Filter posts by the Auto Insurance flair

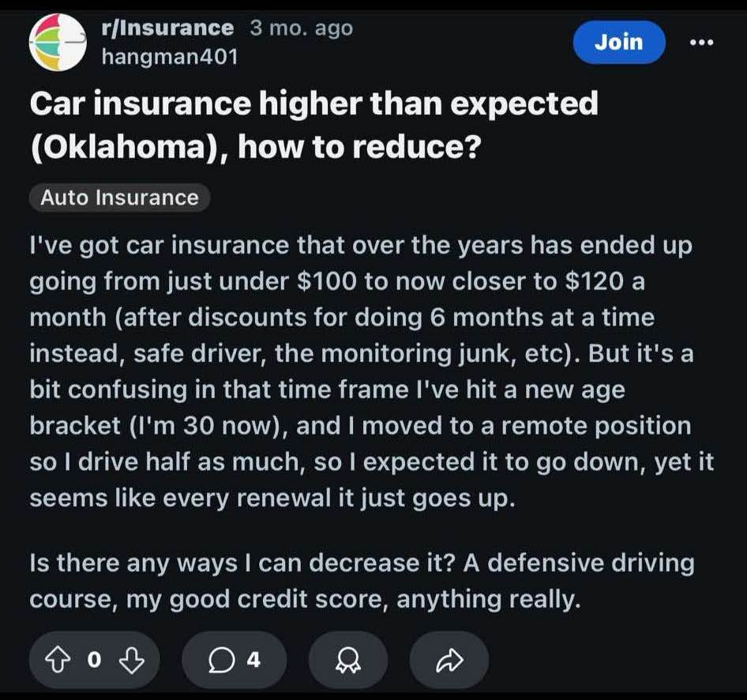click(x=118, y=198)
